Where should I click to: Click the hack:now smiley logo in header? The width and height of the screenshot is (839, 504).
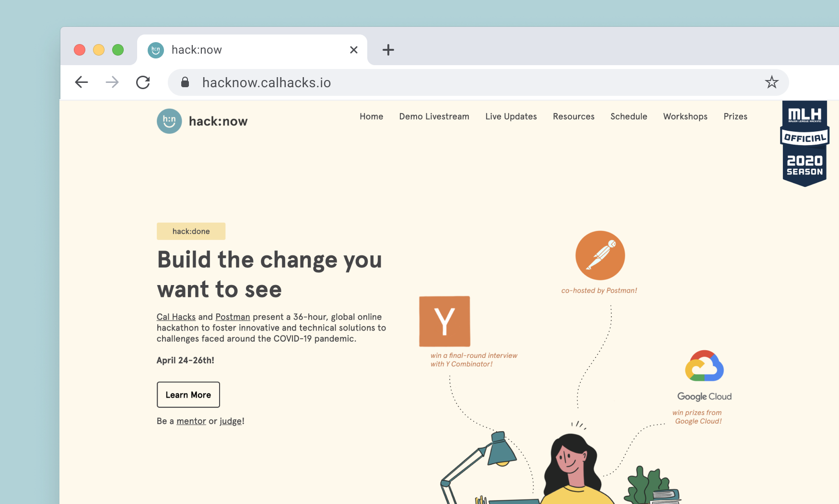click(169, 121)
